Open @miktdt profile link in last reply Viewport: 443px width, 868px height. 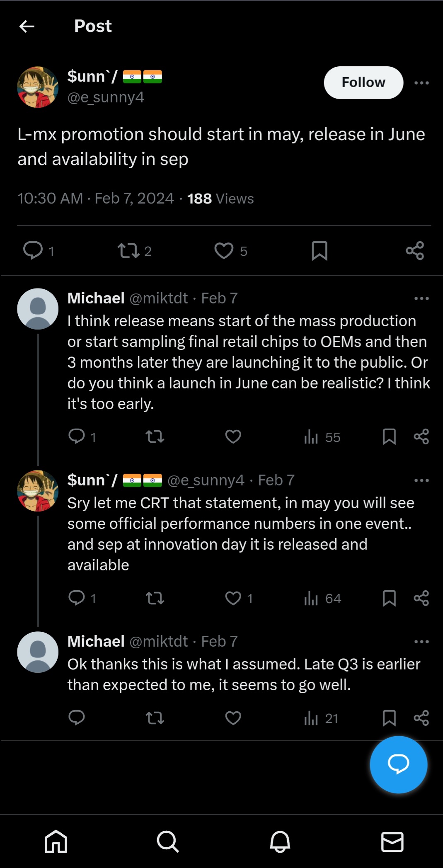pos(159,641)
